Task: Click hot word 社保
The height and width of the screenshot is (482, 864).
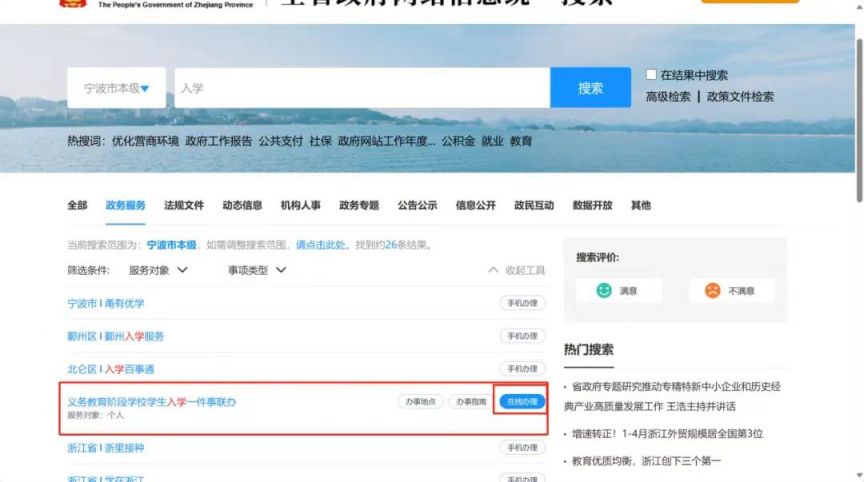Action: point(321,141)
